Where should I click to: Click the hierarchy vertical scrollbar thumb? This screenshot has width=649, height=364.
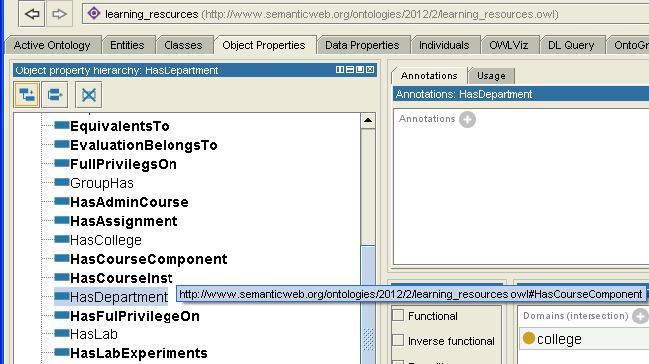tap(368, 304)
